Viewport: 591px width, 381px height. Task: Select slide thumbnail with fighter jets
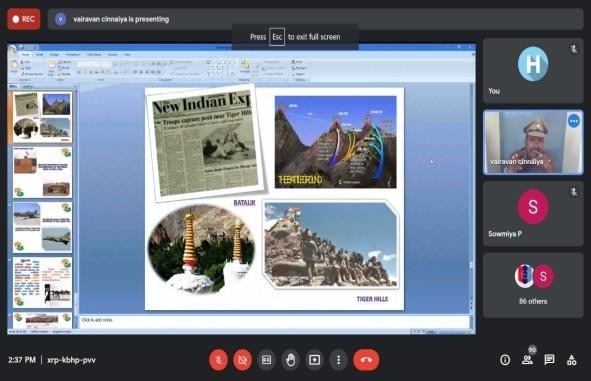coord(42,227)
